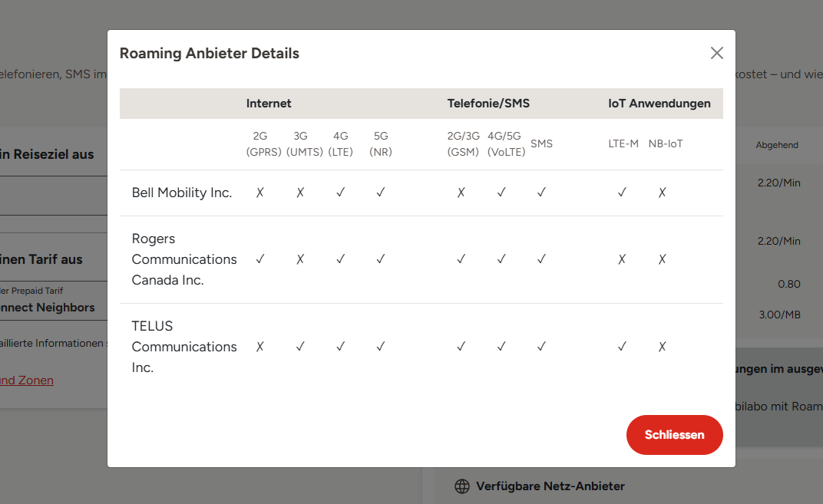
Task: Click Bell Mobility's 2G (GPRS) cross icon
Action: 260,193
